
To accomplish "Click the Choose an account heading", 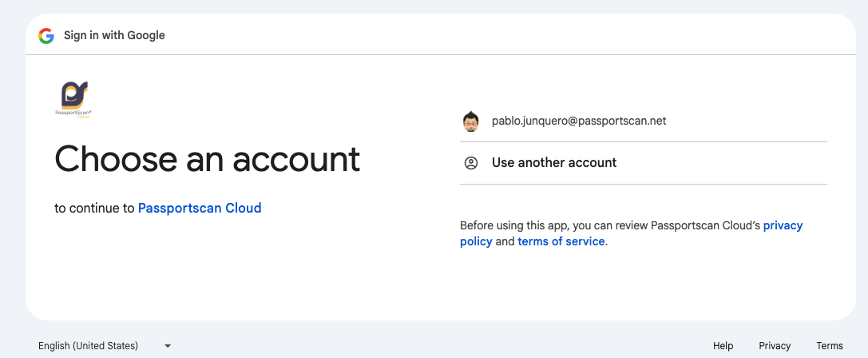I will [208, 159].
